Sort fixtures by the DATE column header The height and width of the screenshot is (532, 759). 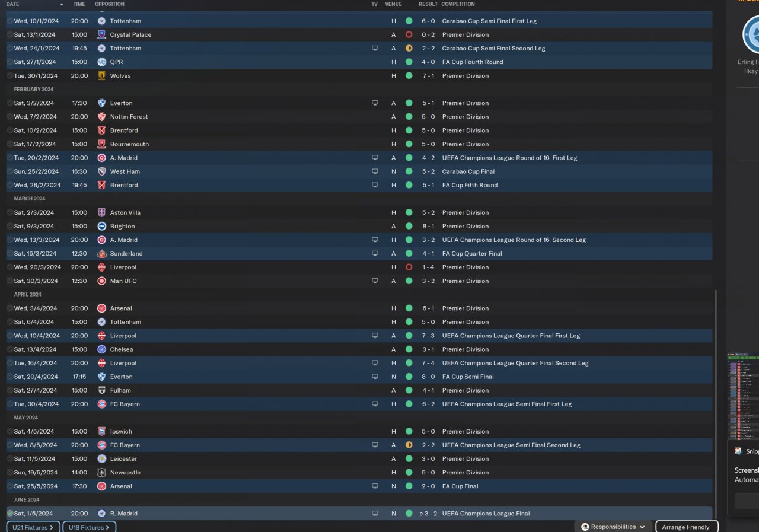tap(12, 4)
